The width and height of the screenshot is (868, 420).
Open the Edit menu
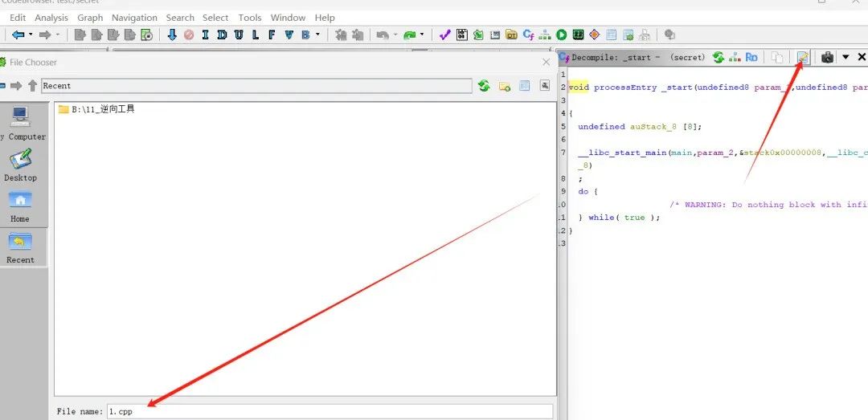(x=18, y=18)
